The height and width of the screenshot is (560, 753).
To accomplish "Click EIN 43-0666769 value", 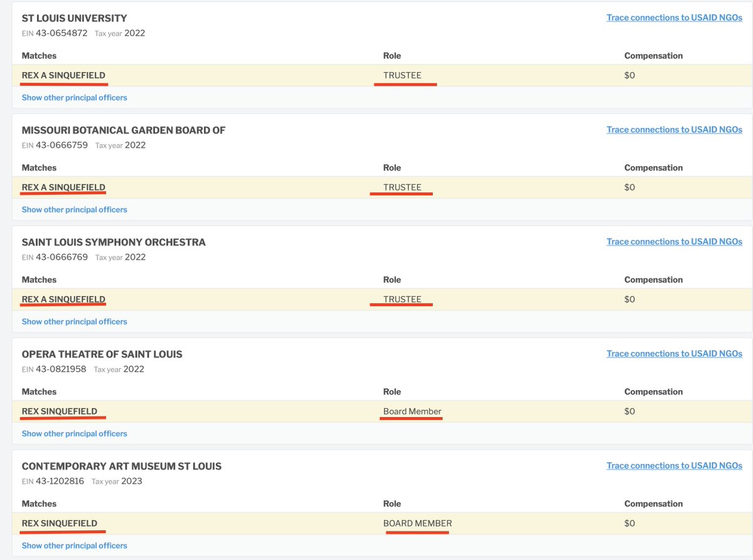I will tap(61, 257).
